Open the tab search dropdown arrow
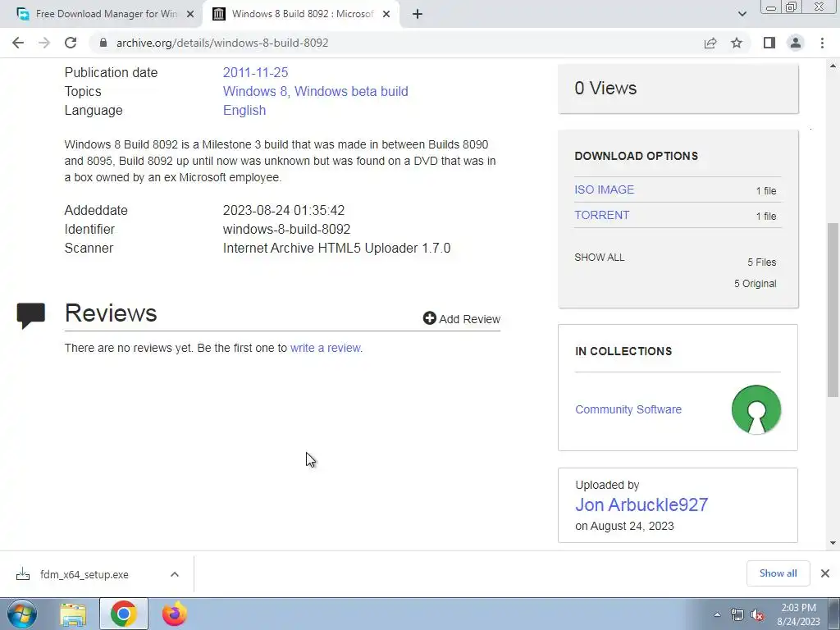The width and height of the screenshot is (840, 630). (742, 14)
